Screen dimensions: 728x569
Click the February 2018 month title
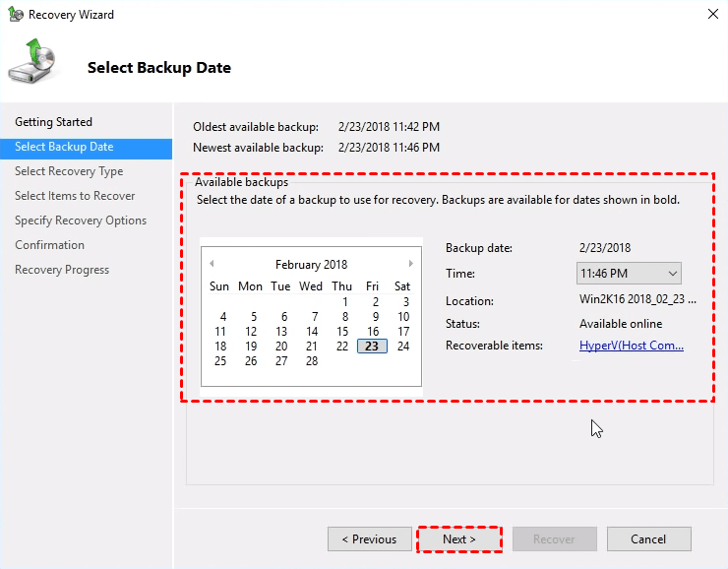point(311,264)
